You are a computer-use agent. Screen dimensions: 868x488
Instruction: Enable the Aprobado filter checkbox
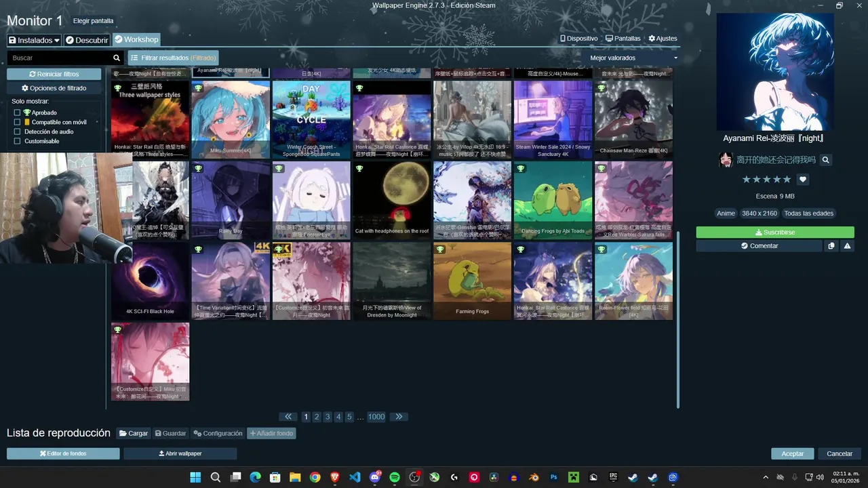click(x=18, y=113)
